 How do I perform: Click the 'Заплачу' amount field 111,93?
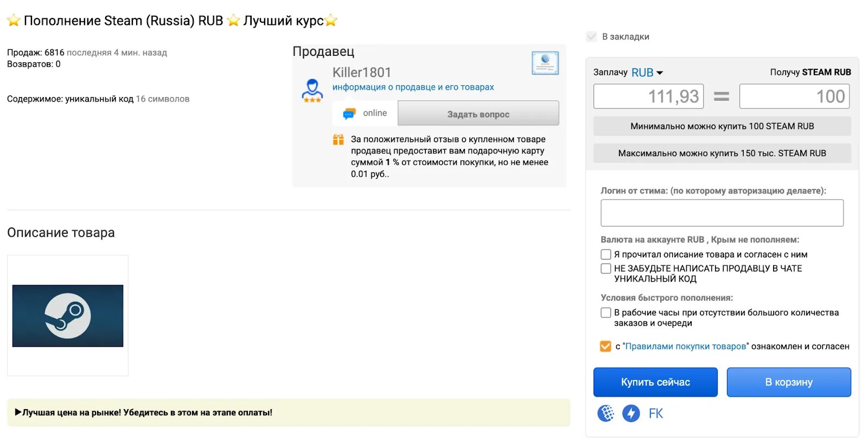[x=649, y=96]
